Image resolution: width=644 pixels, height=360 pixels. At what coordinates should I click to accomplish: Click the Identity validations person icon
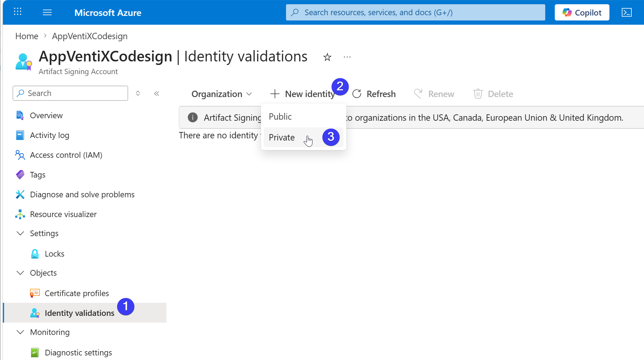(35, 313)
